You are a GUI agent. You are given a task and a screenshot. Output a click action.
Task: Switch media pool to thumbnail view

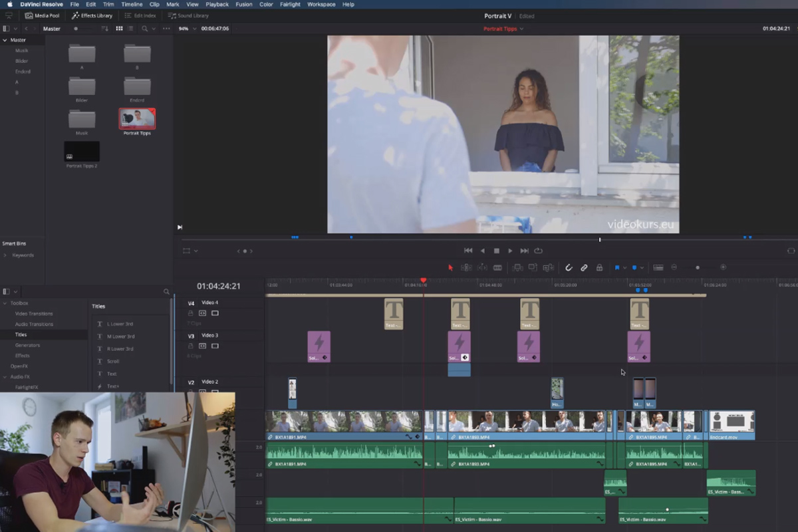(120, 29)
